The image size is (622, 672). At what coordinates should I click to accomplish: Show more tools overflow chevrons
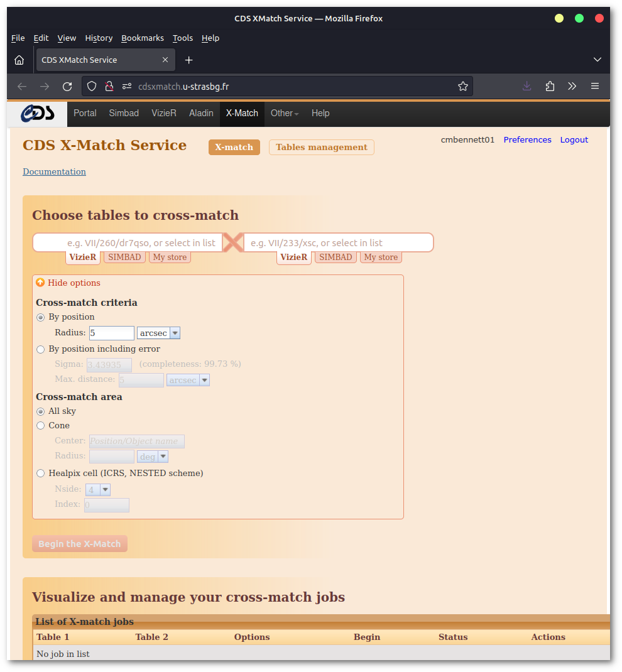(572, 87)
